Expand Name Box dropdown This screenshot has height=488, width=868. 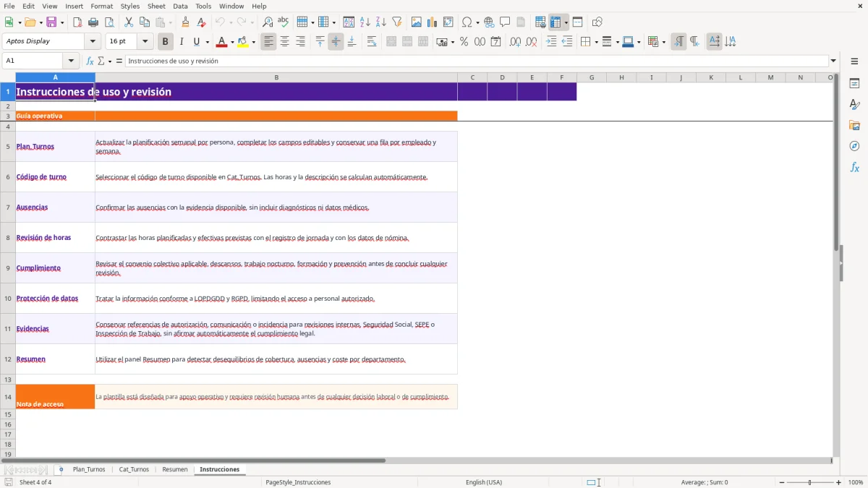[x=71, y=61]
